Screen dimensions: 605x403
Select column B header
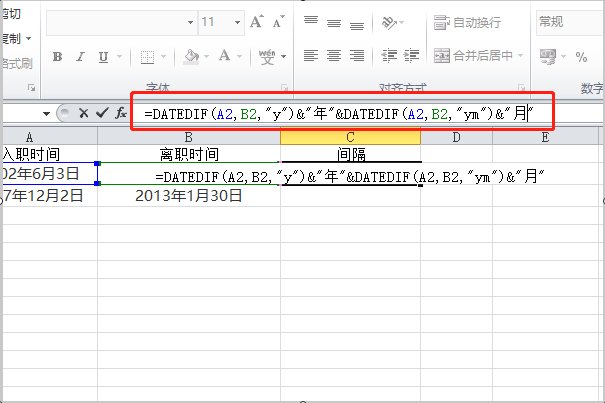pyautogui.click(x=189, y=137)
